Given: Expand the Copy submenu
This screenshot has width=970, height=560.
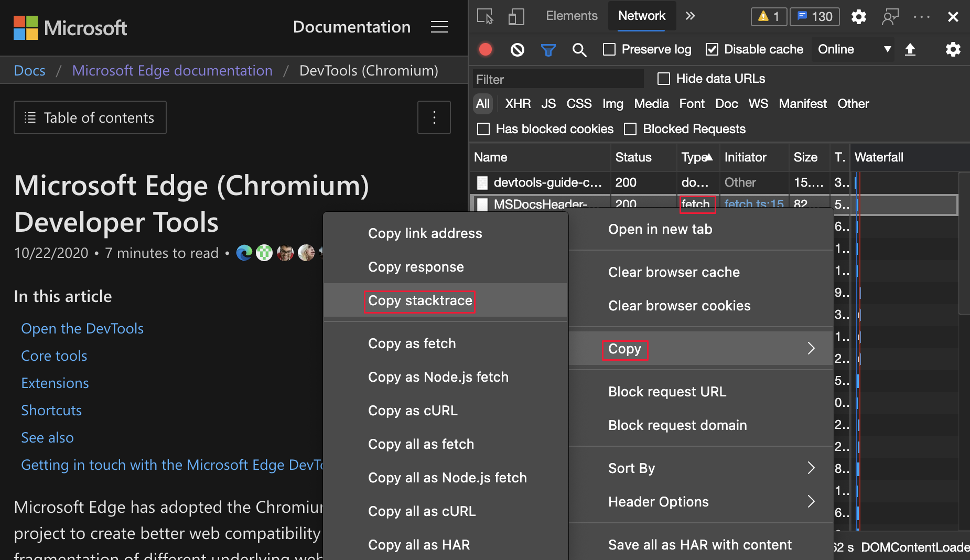Looking at the screenshot, I should point(625,349).
